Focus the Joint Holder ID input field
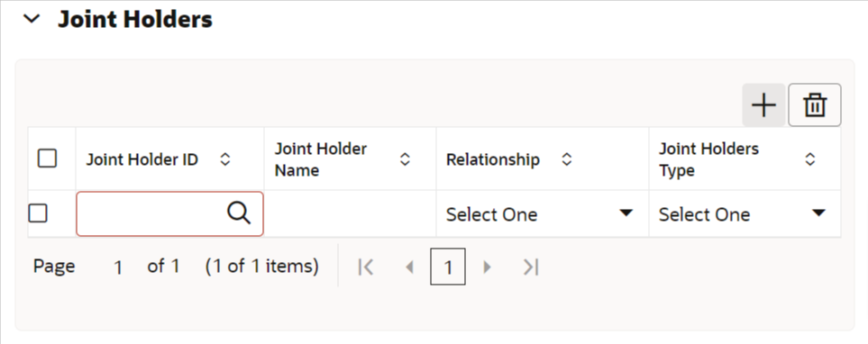The width and height of the screenshot is (868, 344). coord(152,214)
